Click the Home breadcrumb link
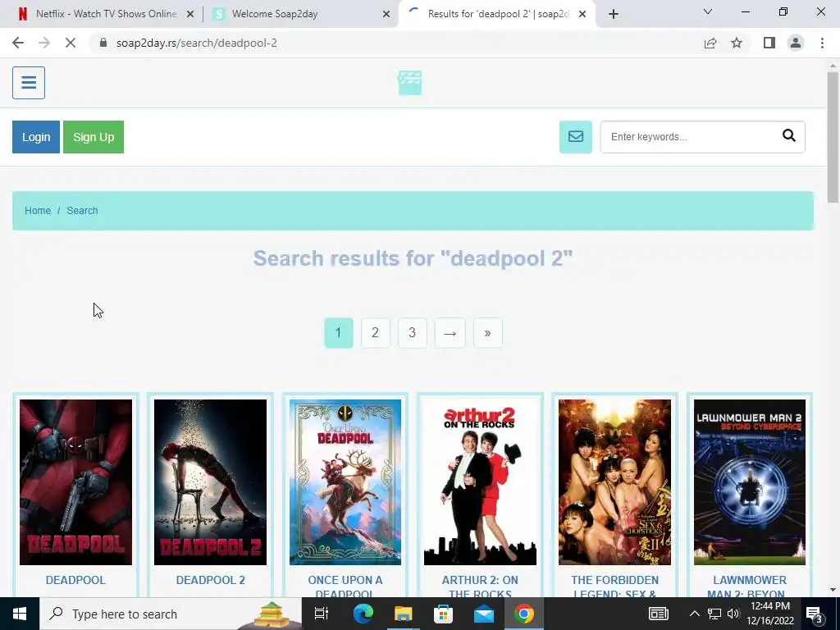The width and height of the screenshot is (840, 630). tap(38, 211)
